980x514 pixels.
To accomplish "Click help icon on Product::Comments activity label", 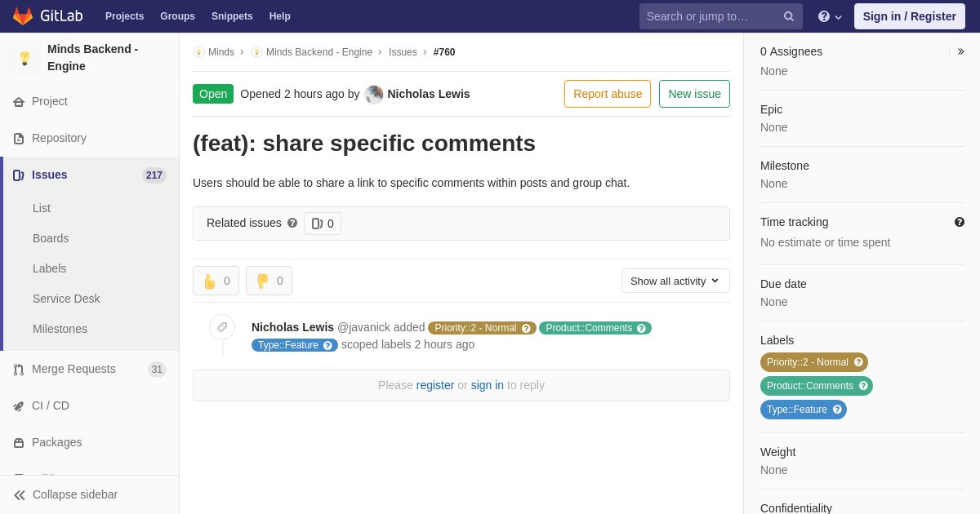I will click(642, 328).
